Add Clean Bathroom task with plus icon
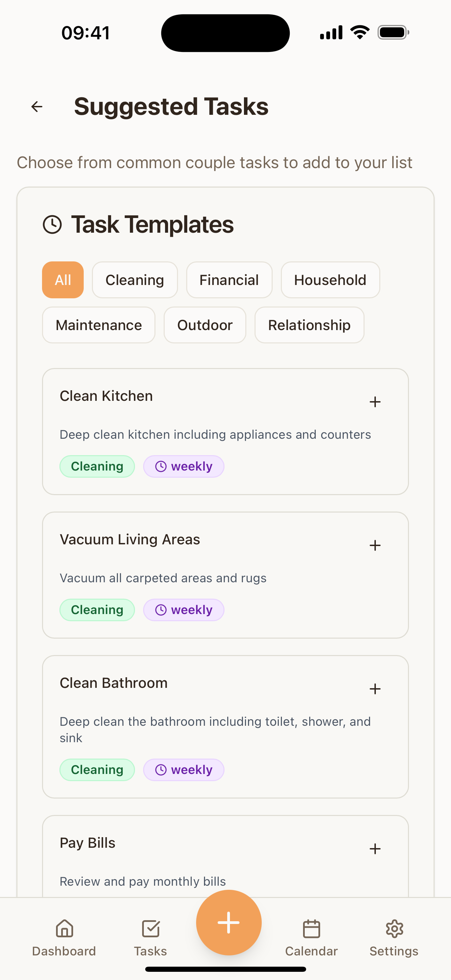This screenshot has width=451, height=980. [375, 689]
